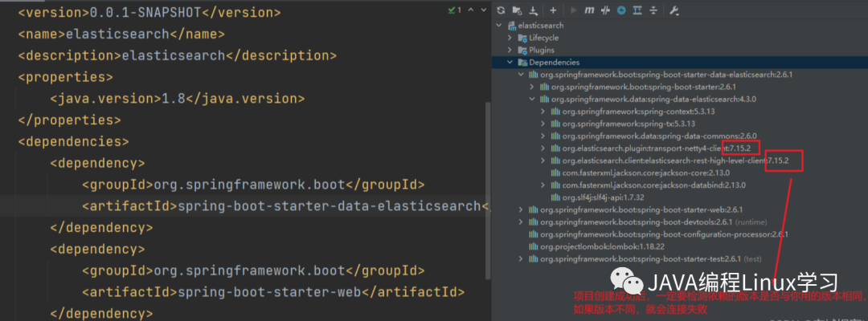Screen dimensions: 868x321
Task: Click the Execute Maven Goal 'm' icon
Action: pos(590,10)
